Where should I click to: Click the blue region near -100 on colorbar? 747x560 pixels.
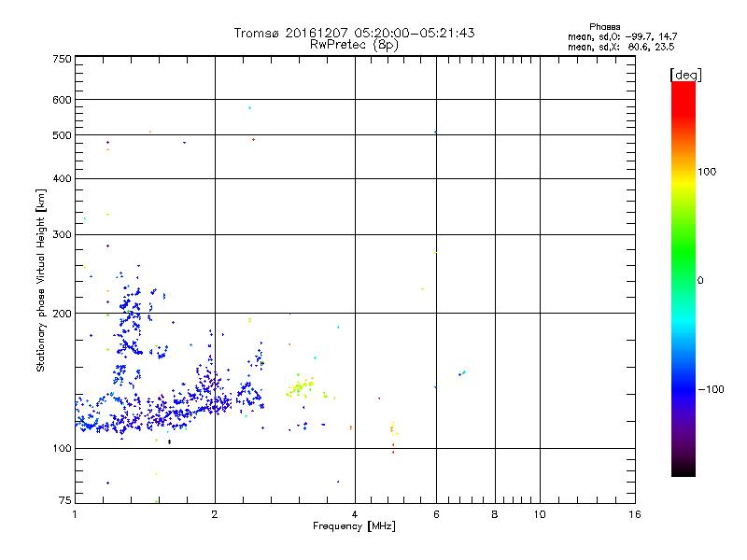click(684, 388)
